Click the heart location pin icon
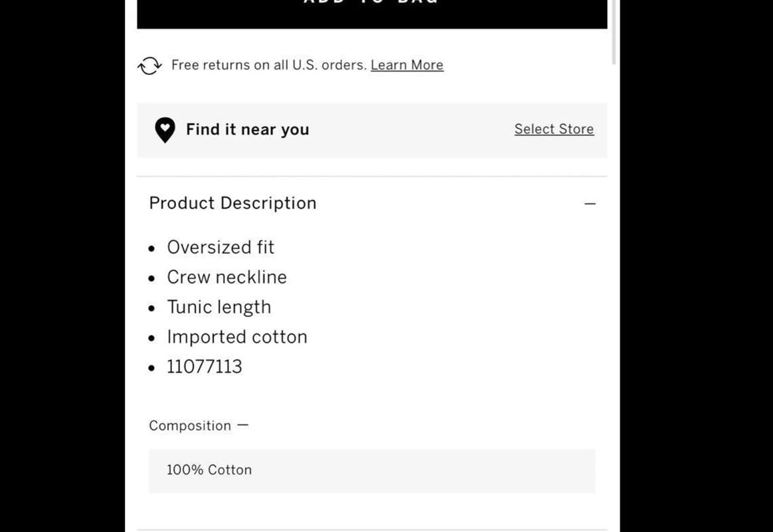This screenshot has width=773, height=532. (165, 130)
